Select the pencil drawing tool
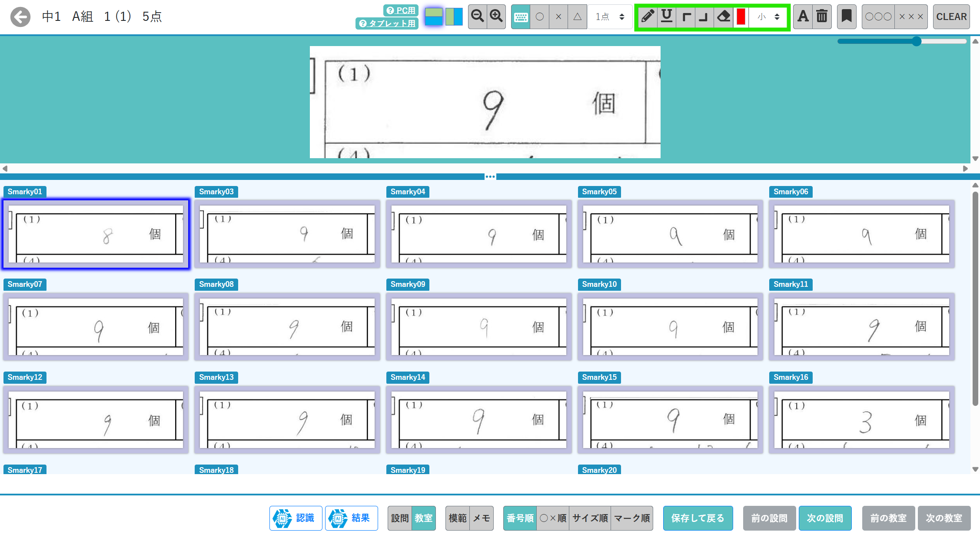 click(x=648, y=17)
